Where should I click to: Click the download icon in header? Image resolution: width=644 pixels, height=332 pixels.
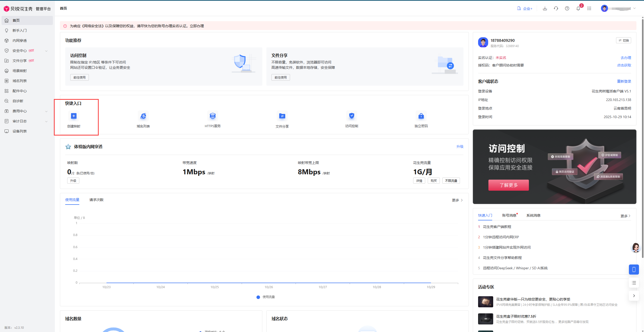point(545,9)
